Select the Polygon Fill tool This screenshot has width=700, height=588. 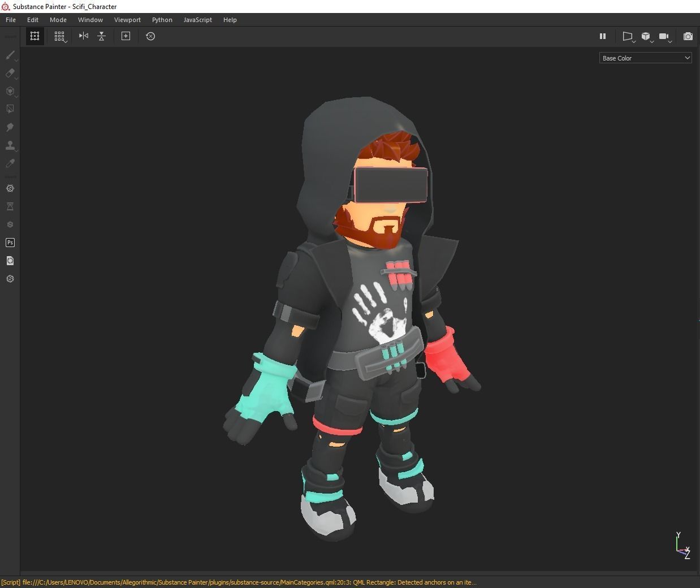[x=10, y=109]
